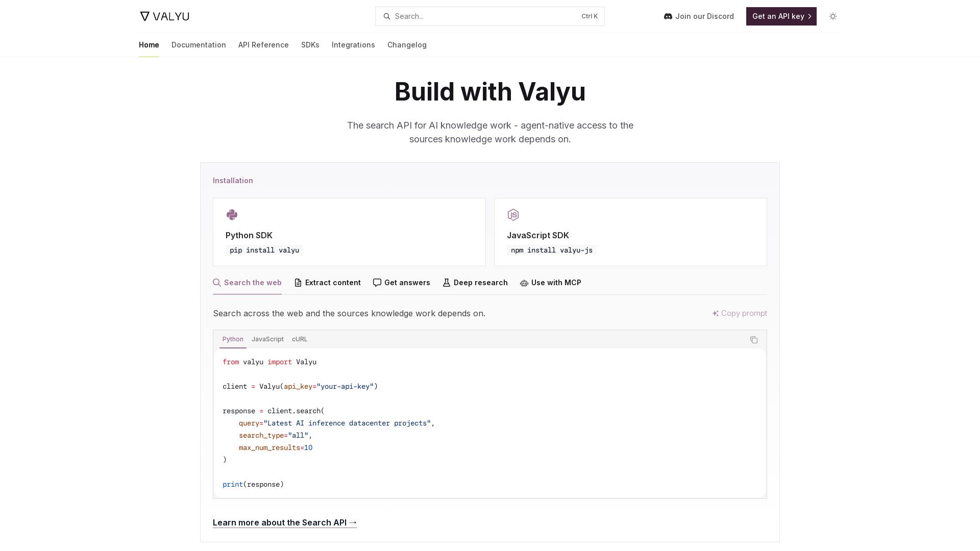Click the 'Build with Valyu' heading
Screen dimensions: 980x551
click(x=490, y=92)
